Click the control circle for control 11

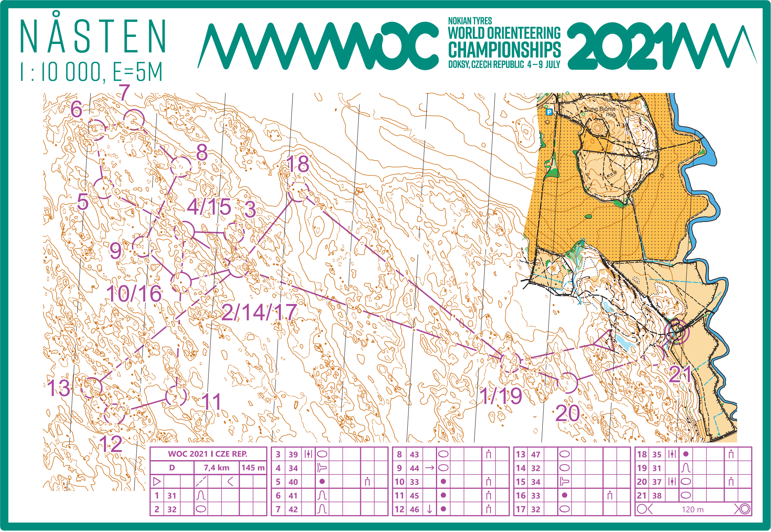[x=176, y=396]
